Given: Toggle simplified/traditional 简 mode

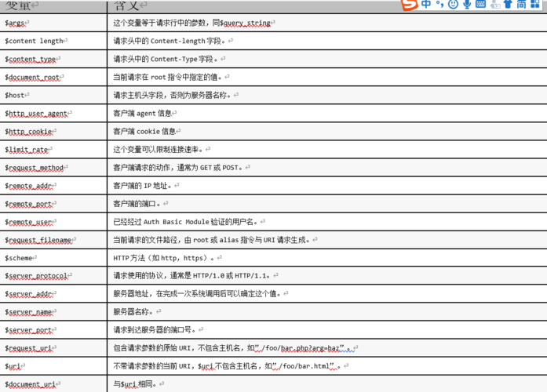Looking at the screenshot, I should (521, 4).
